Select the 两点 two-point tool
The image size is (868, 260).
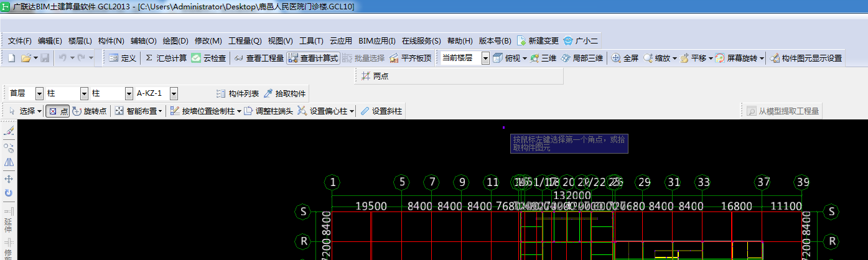[375, 77]
